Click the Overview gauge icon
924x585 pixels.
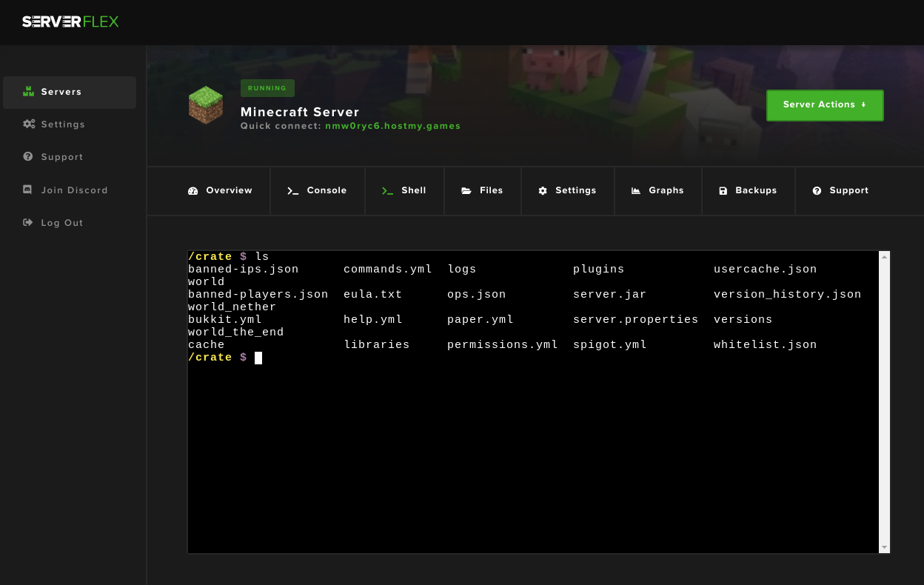coord(193,191)
